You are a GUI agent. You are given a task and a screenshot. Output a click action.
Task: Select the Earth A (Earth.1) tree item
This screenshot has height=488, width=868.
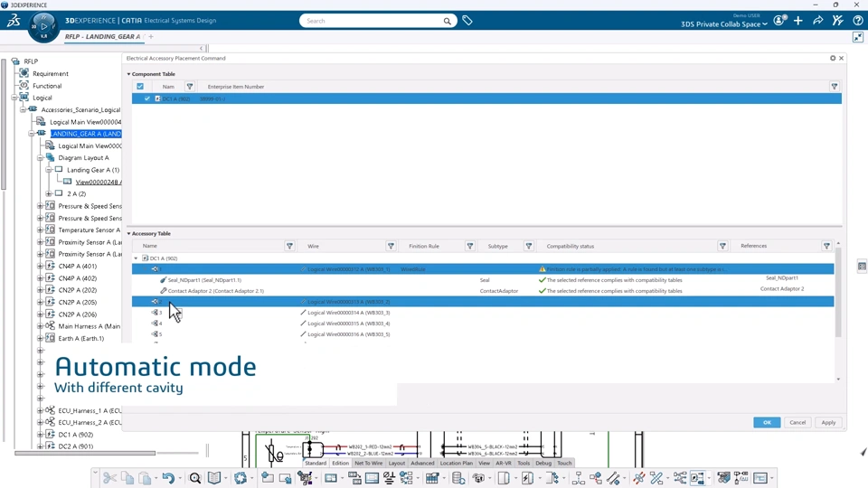tap(80, 339)
